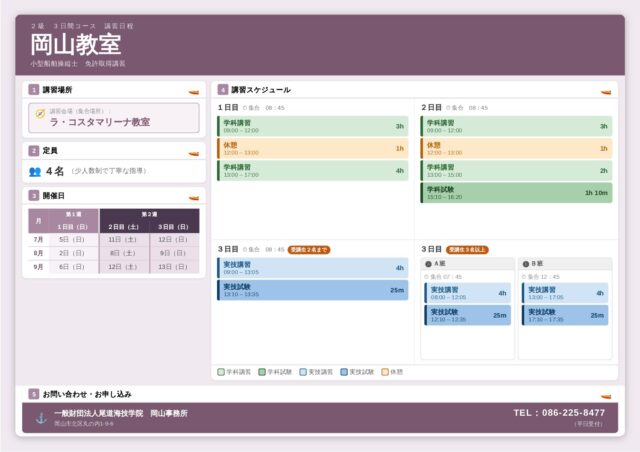Click the B組 group header
640x452 pixels.
tap(565, 264)
